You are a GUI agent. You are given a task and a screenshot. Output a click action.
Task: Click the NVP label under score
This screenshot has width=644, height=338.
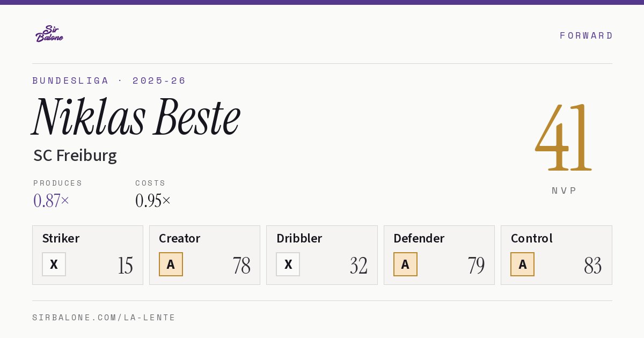564,190
